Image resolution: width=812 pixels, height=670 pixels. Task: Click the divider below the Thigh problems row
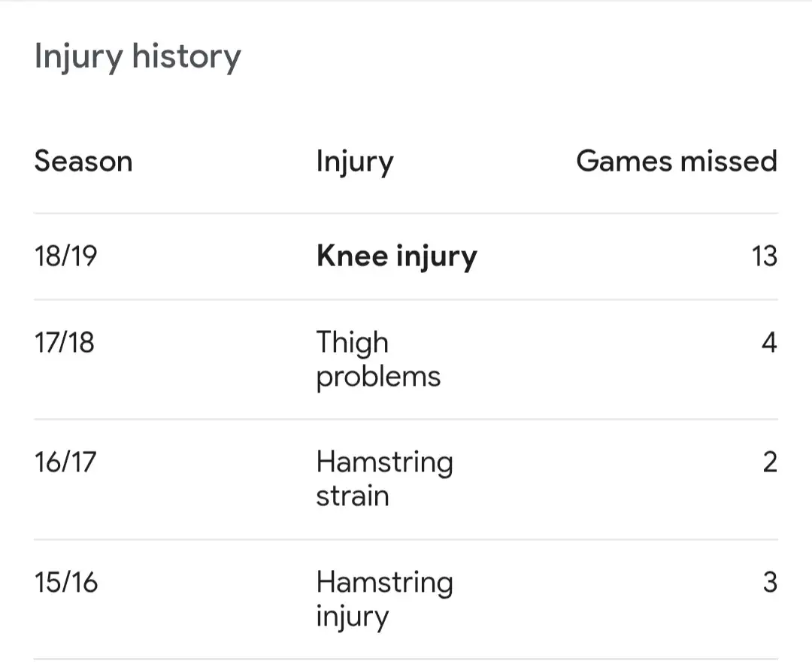coord(406,419)
